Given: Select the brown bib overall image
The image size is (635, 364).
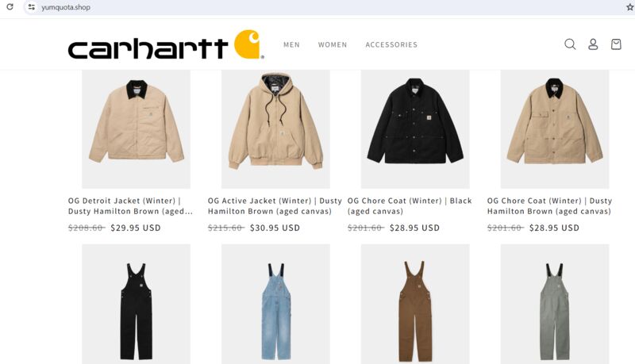Looking at the screenshot, I should coord(415,304).
